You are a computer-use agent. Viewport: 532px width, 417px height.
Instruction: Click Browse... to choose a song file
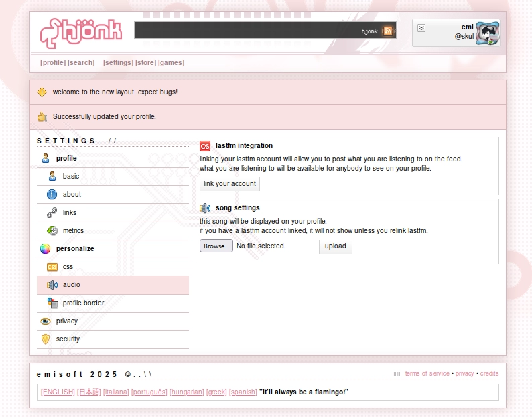[216, 246]
